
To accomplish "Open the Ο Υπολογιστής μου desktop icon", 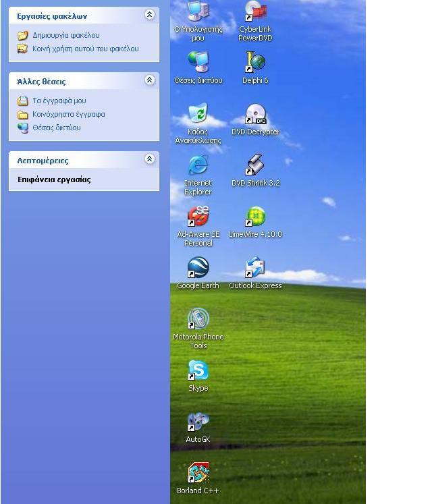I will pyautogui.click(x=198, y=11).
